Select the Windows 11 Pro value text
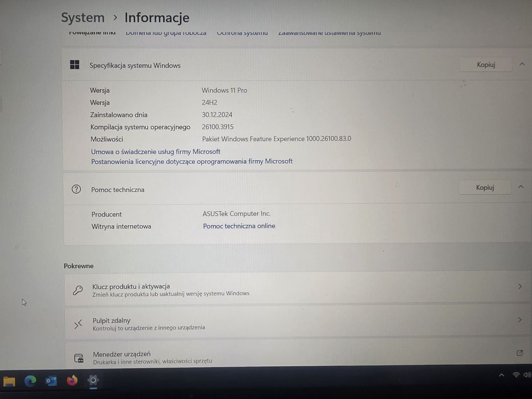This screenshot has height=399, width=532. pos(224,90)
